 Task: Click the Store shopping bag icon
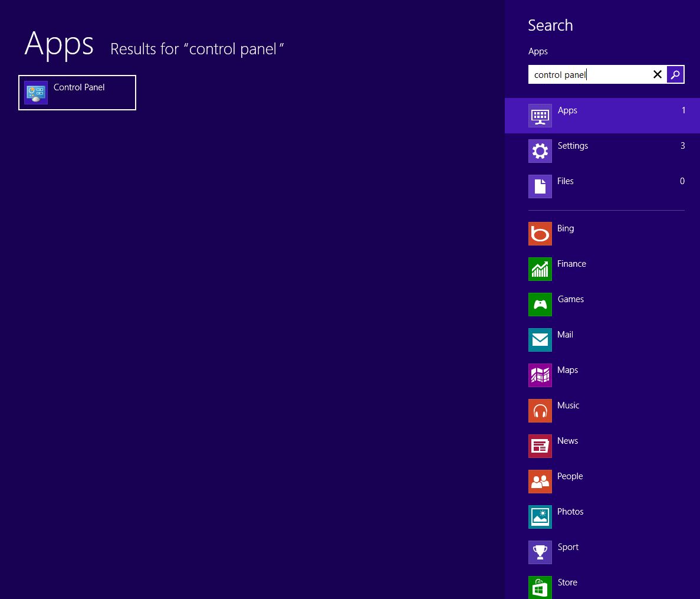[x=540, y=587]
